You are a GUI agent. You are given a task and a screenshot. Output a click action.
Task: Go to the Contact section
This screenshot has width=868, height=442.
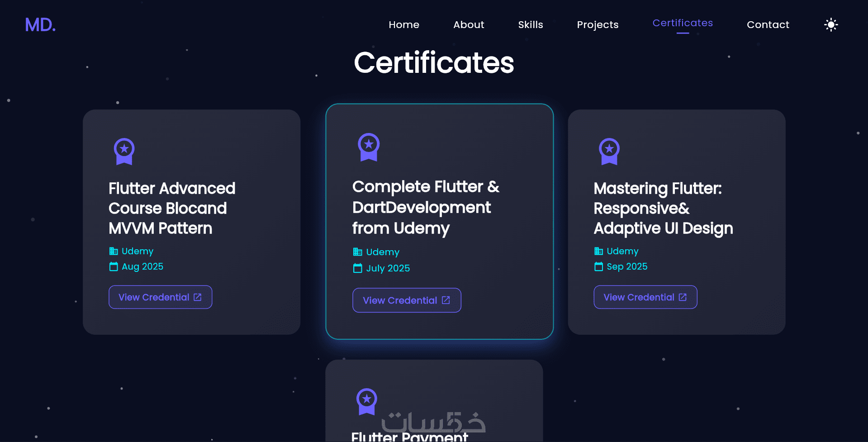(x=768, y=25)
